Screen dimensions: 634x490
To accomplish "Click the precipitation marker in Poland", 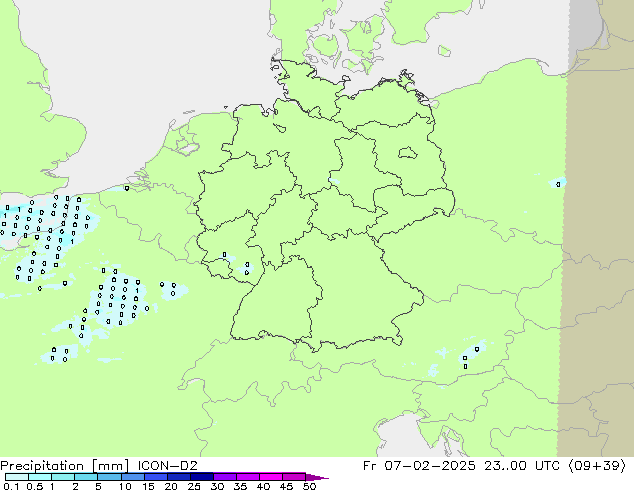I will tap(558, 183).
